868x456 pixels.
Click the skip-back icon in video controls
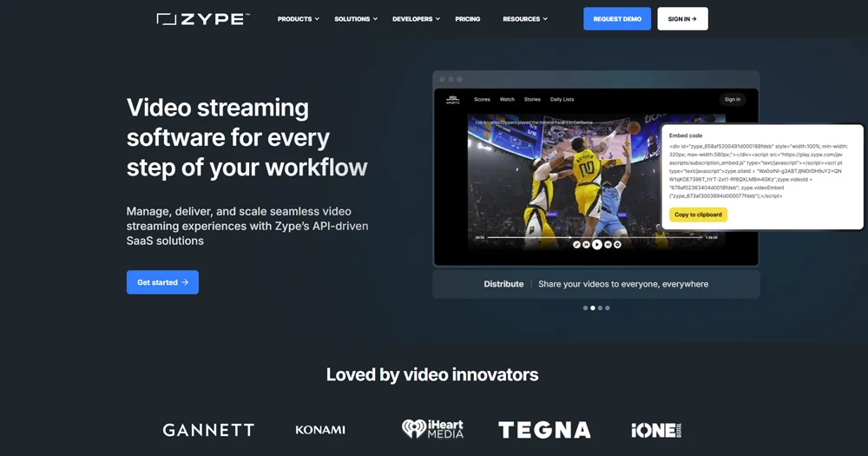[x=586, y=244]
